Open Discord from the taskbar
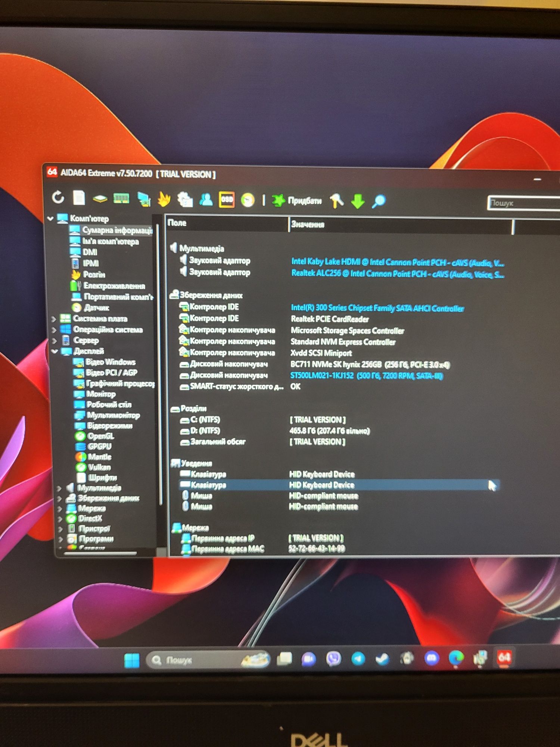The height and width of the screenshot is (747, 560). pyautogui.click(x=432, y=658)
